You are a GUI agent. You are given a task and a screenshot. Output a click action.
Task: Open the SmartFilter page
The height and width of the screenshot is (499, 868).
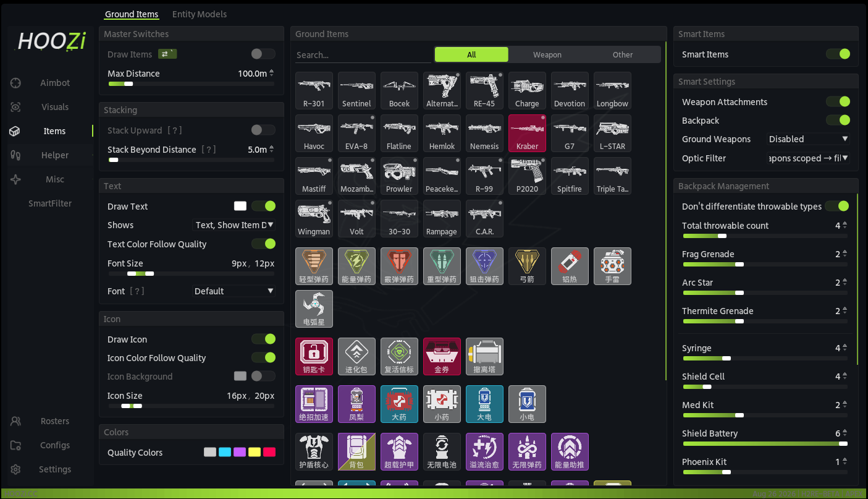tap(50, 203)
